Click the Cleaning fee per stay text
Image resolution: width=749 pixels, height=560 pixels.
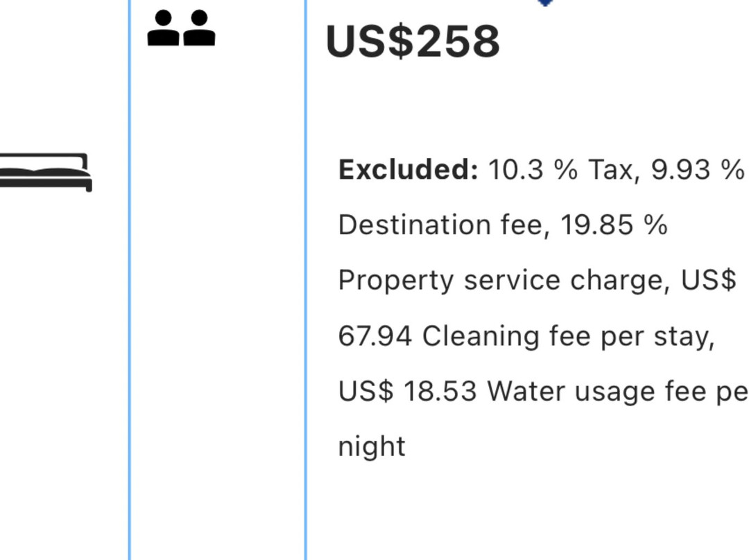(568, 336)
